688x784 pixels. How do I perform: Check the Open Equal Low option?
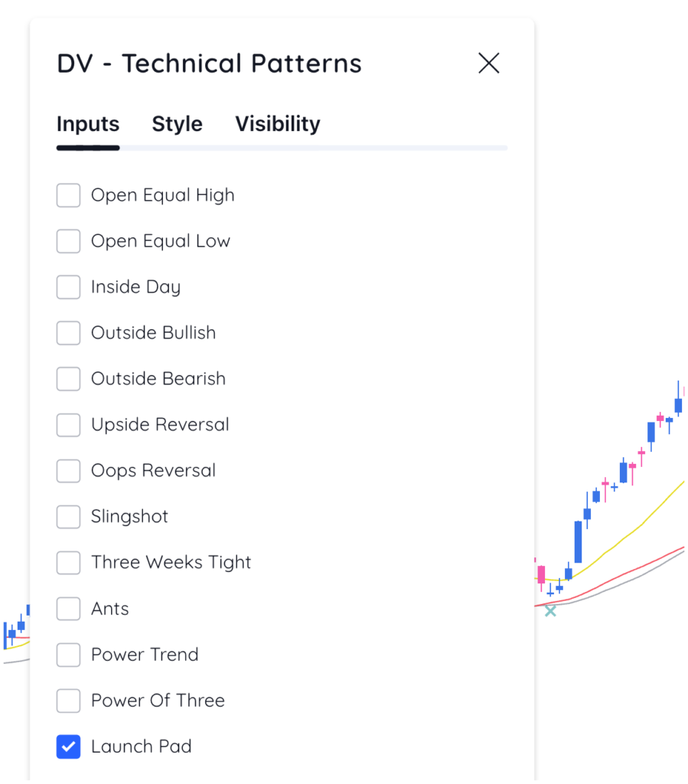(68, 241)
